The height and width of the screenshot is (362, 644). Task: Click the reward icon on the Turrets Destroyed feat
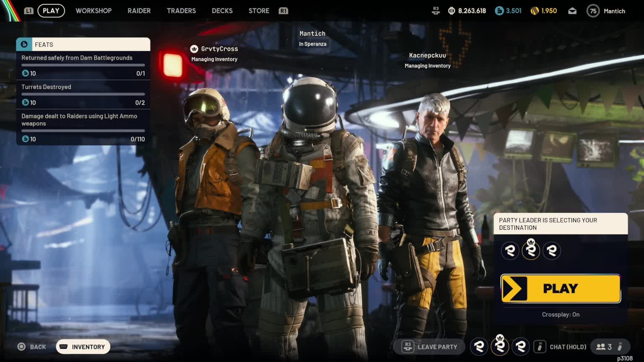tap(26, 102)
